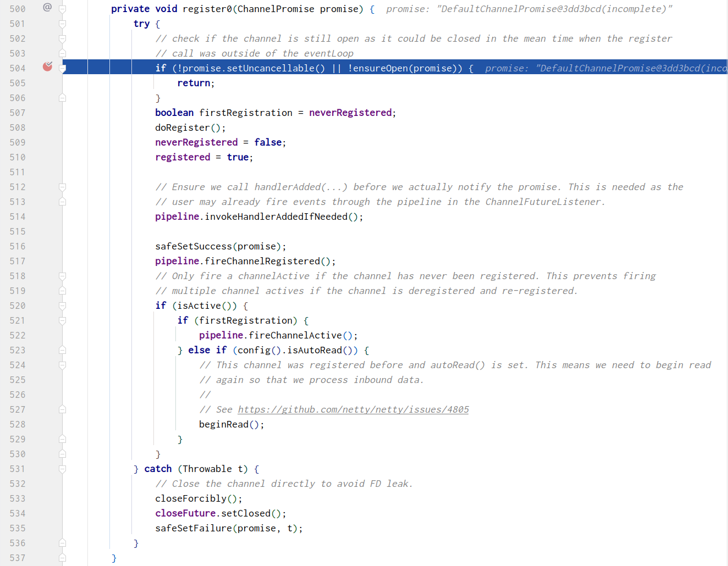Click ChannelPromise parameter type on line 500

(276, 9)
